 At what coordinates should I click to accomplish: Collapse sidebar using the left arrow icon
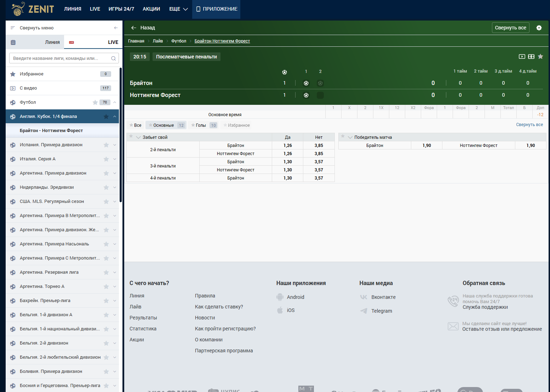pyautogui.click(x=116, y=28)
